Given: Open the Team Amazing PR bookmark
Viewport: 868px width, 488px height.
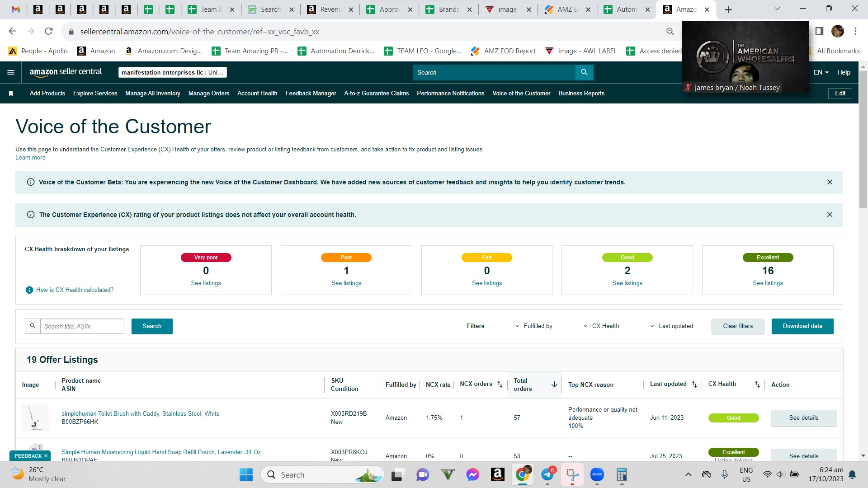Looking at the screenshot, I should pyautogui.click(x=250, y=51).
